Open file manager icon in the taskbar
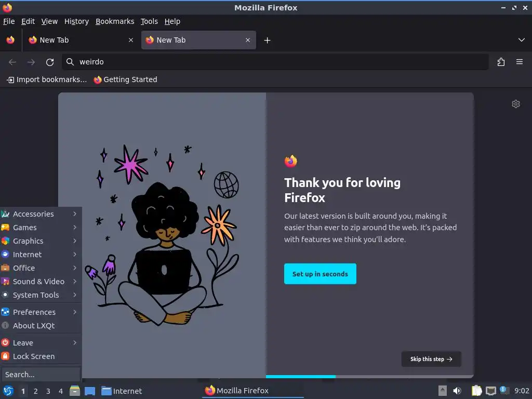The width and height of the screenshot is (532, 399). [x=75, y=391]
